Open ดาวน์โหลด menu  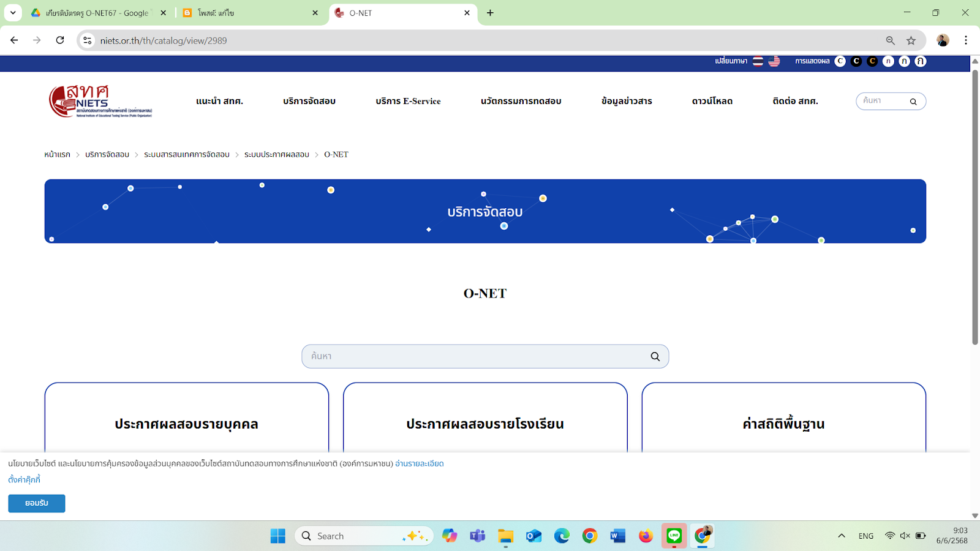(x=712, y=101)
